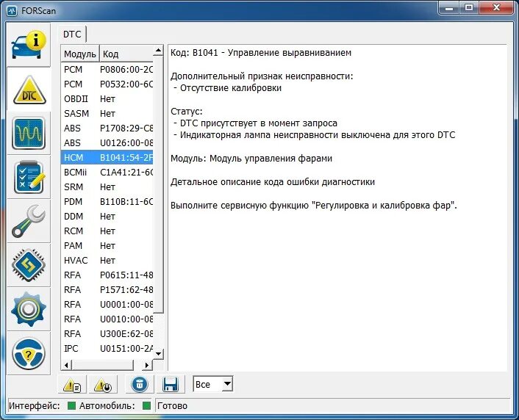Select the RCM row
This screenshot has height=420, width=519.
point(107,231)
